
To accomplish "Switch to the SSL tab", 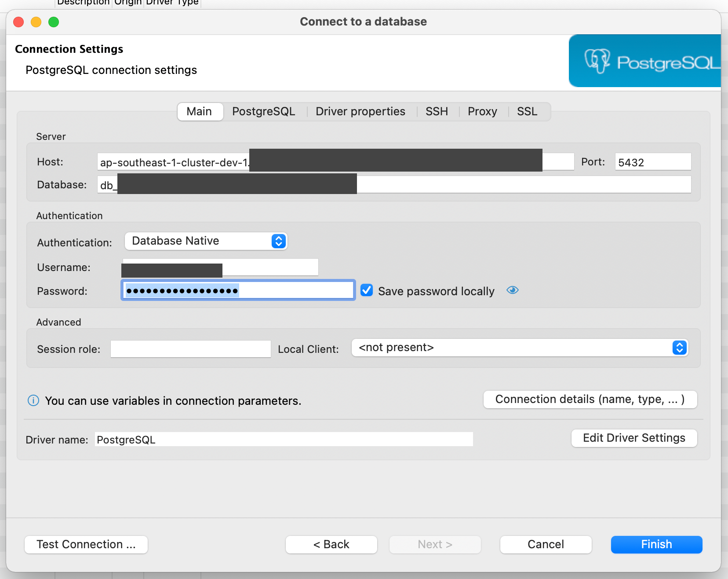I will click(x=527, y=111).
